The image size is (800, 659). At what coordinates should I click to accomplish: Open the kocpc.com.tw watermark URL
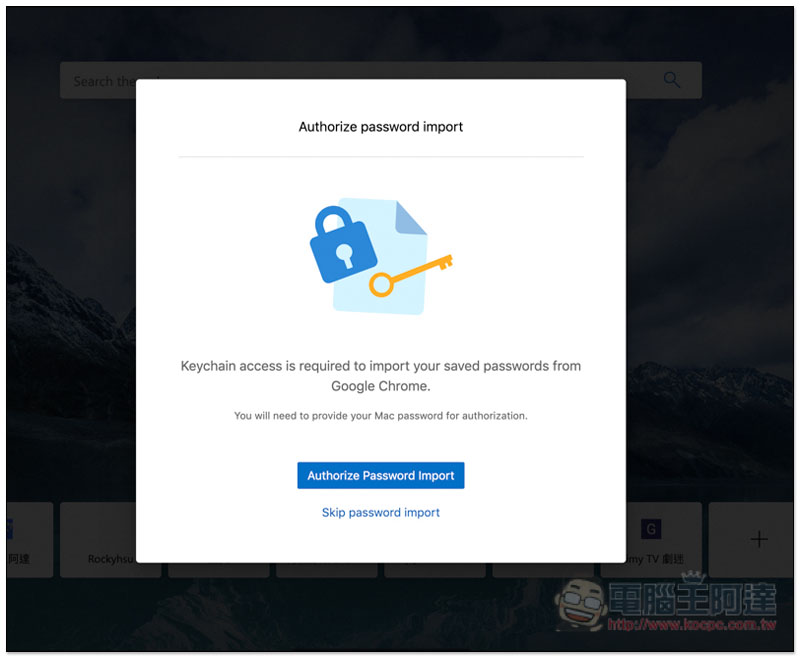tap(692, 624)
